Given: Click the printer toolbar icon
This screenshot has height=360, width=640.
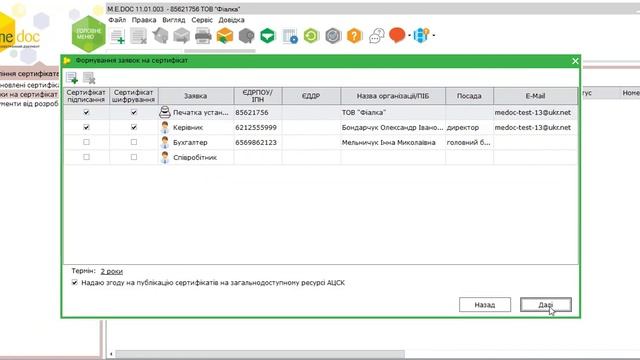Looking at the screenshot, I should coord(203,36).
